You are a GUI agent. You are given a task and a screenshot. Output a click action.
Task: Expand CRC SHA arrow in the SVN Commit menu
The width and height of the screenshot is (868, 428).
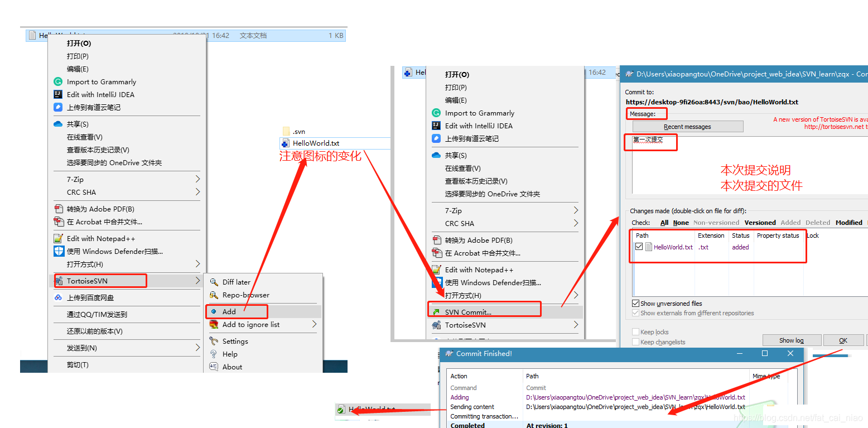pos(576,223)
